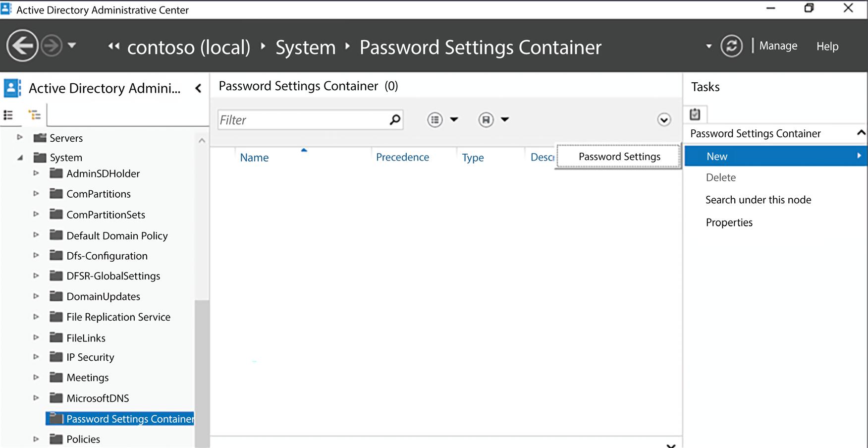Collapse Password Settings Container tasks section
The height and width of the screenshot is (448, 868).
pyautogui.click(x=861, y=133)
